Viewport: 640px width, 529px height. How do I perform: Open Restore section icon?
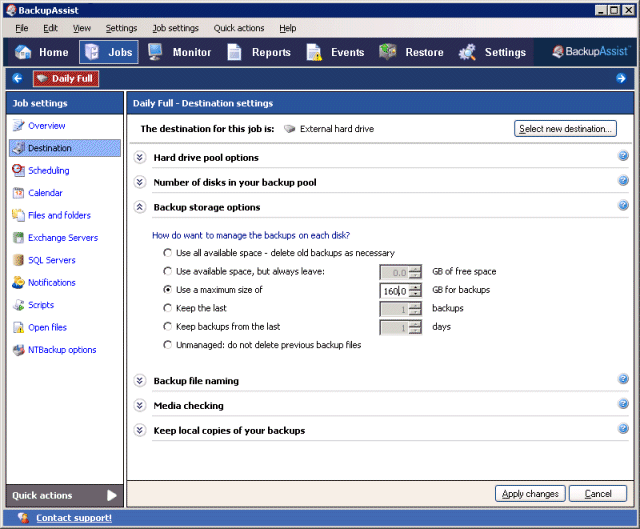click(387, 52)
